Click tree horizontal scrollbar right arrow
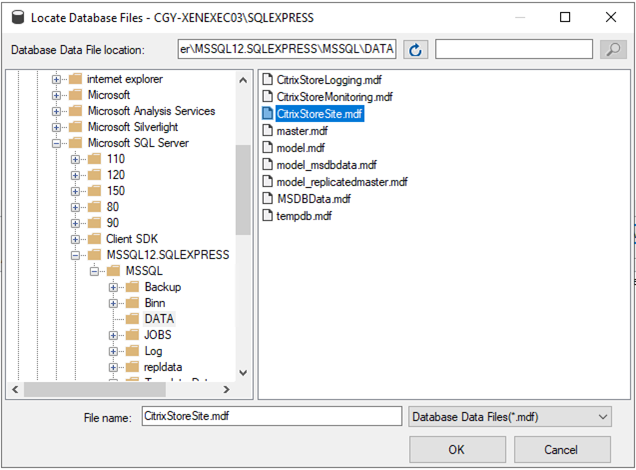636x470 pixels. (x=227, y=390)
